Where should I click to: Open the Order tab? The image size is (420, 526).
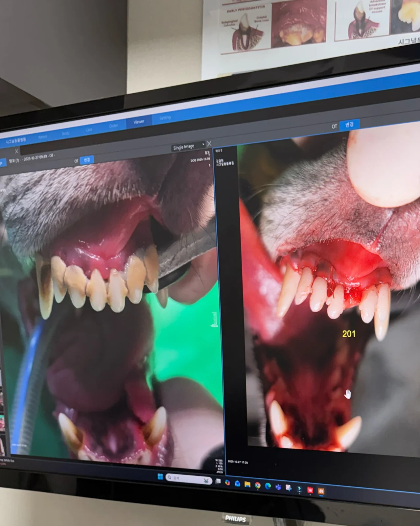click(113, 126)
